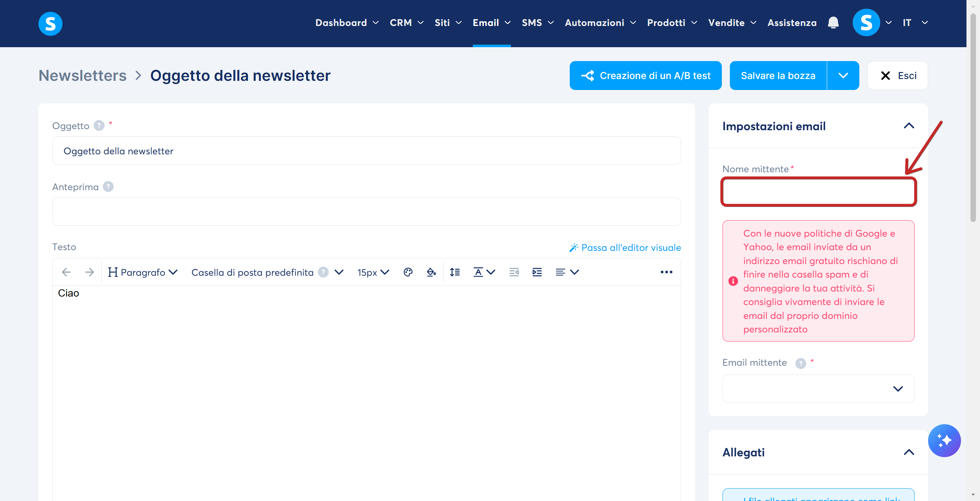Click the Esci button
This screenshot has width=980, height=501.
(897, 76)
